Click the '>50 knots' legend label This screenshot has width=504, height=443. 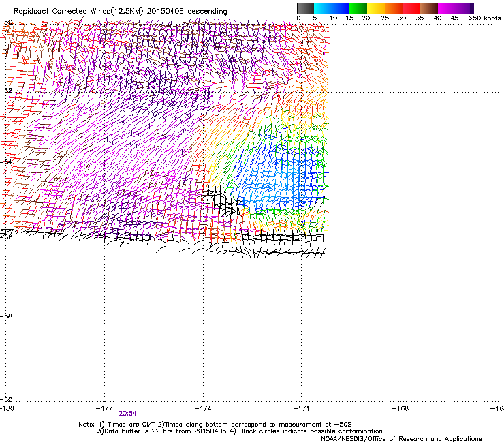[484, 18]
